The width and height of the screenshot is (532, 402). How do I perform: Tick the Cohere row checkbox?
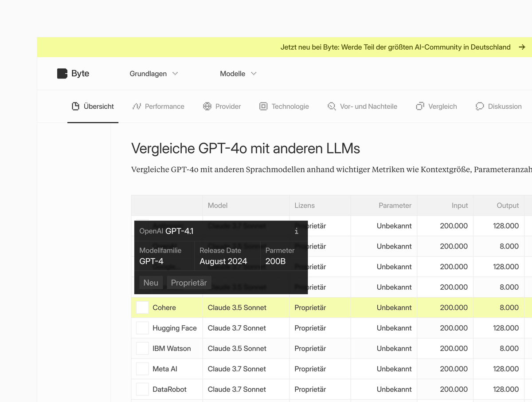coord(142,307)
